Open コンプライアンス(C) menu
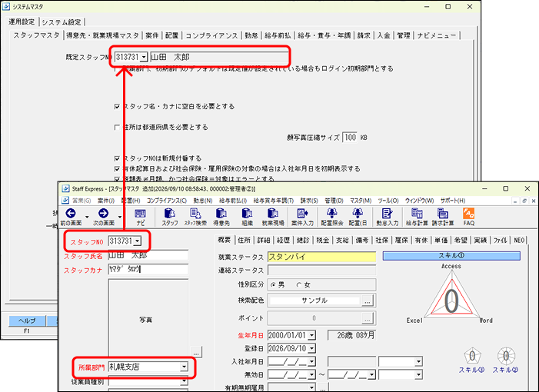 (167, 201)
